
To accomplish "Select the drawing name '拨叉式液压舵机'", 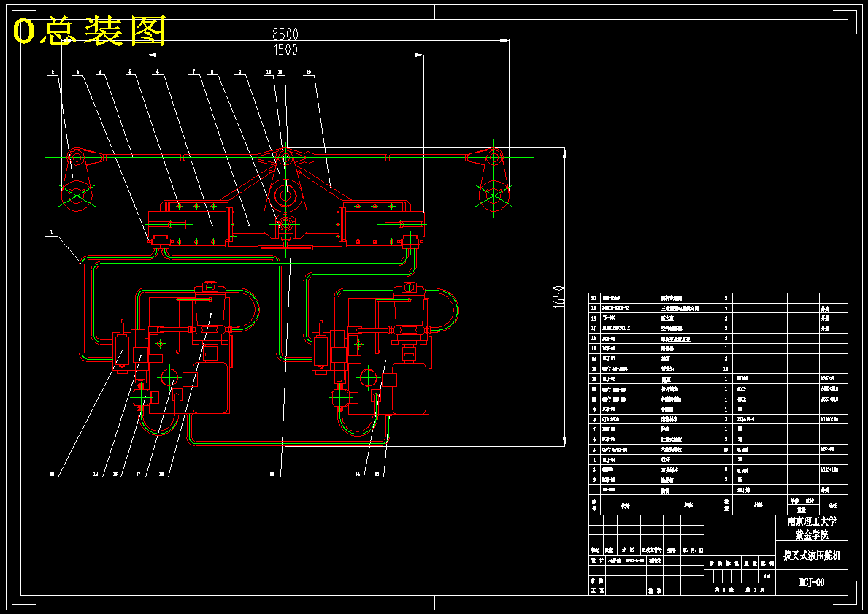I will click(812, 556).
